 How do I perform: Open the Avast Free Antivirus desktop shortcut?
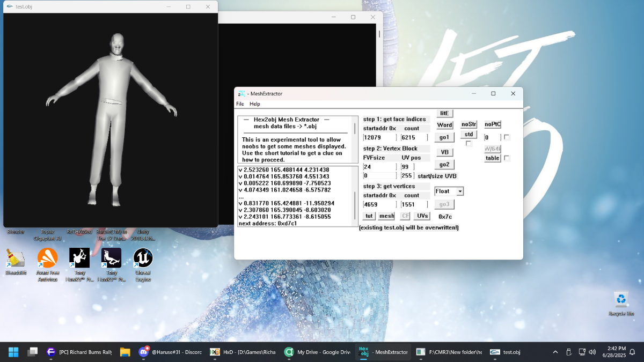coord(47,265)
